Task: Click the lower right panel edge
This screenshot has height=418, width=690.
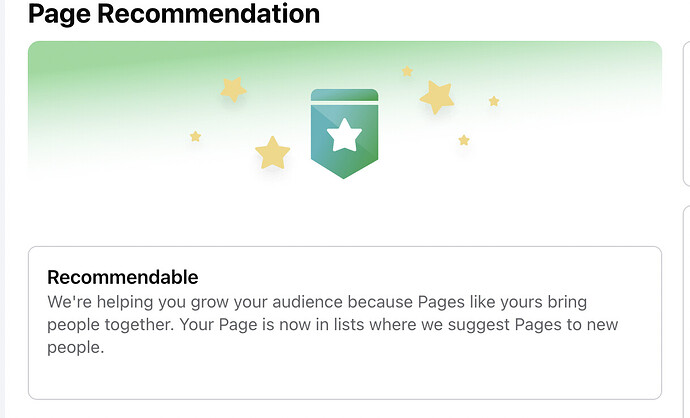Action: [x=686, y=308]
